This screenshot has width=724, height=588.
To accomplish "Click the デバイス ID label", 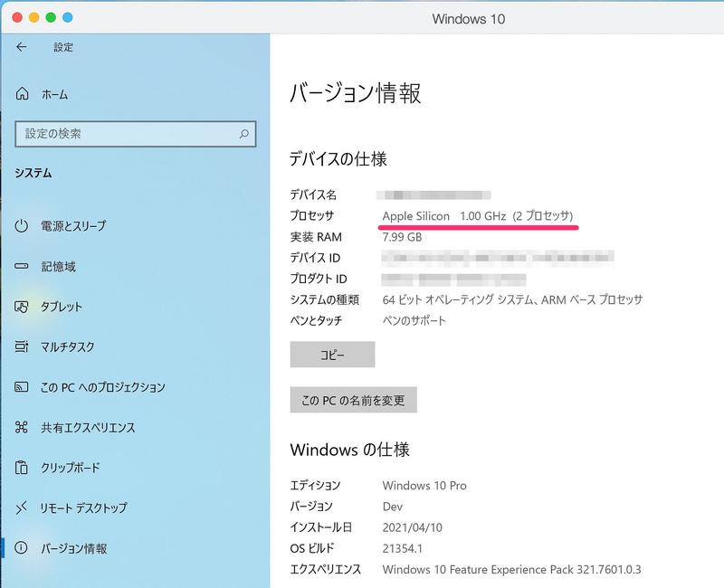I will (x=315, y=258).
